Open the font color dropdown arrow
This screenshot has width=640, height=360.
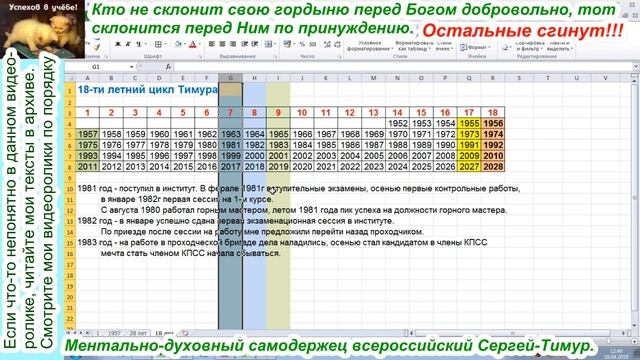point(200,44)
